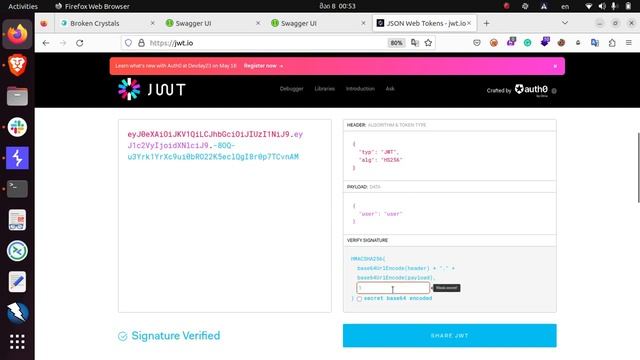Open the text editor dock icon
Image resolution: width=640 pixels, height=360 pixels.
(17, 282)
